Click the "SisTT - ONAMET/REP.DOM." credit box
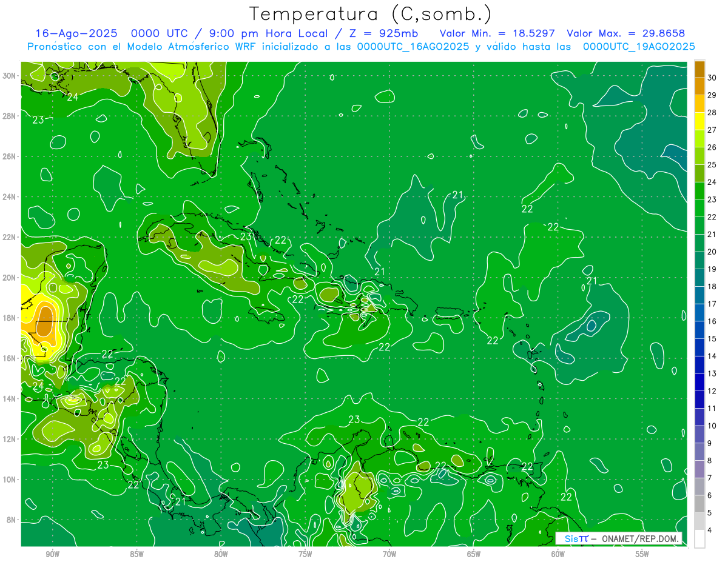 coord(619,538)
